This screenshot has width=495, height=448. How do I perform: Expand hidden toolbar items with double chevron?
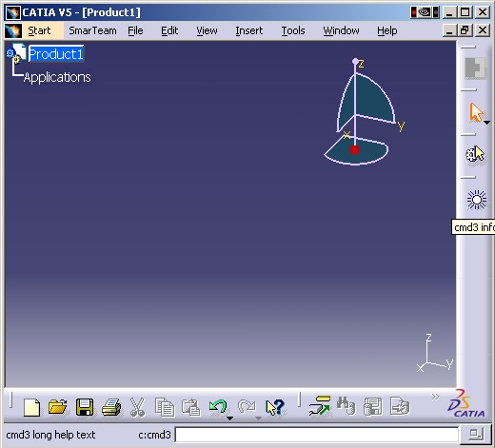435,397
